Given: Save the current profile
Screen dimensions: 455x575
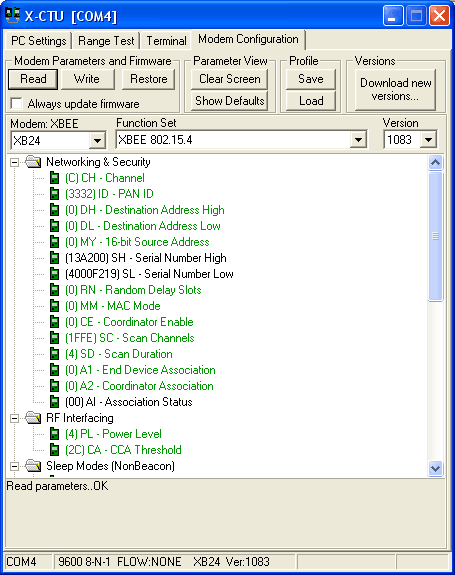Looking at the screenshot, I should point(311,79).
